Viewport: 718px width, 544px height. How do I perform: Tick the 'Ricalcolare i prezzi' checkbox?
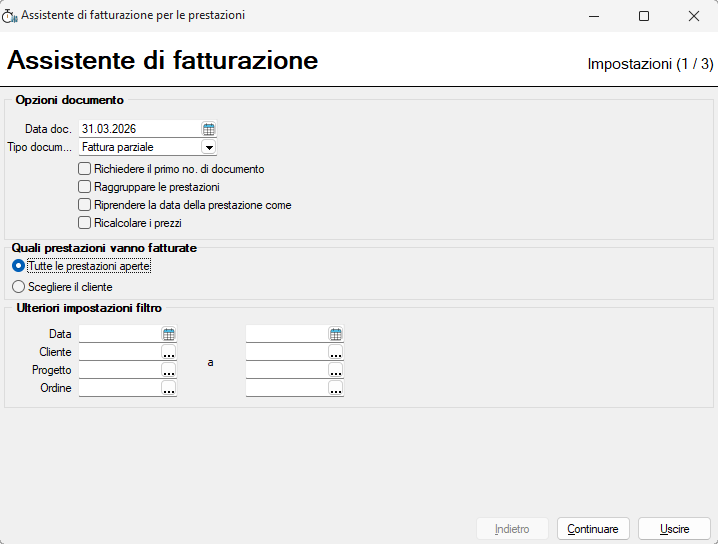[x=85, y=223]
